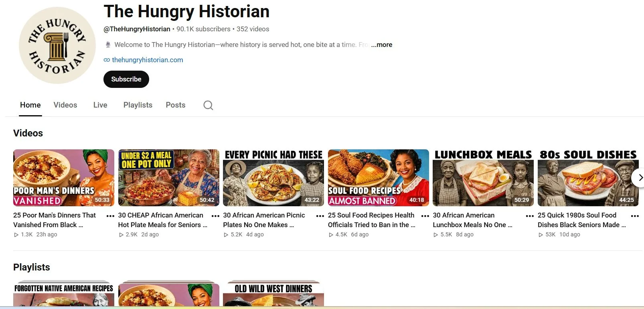Screen dimensions: 644x309
Task: Open 30 African American Lunchbox Meals title
Action: pos(472,220)
